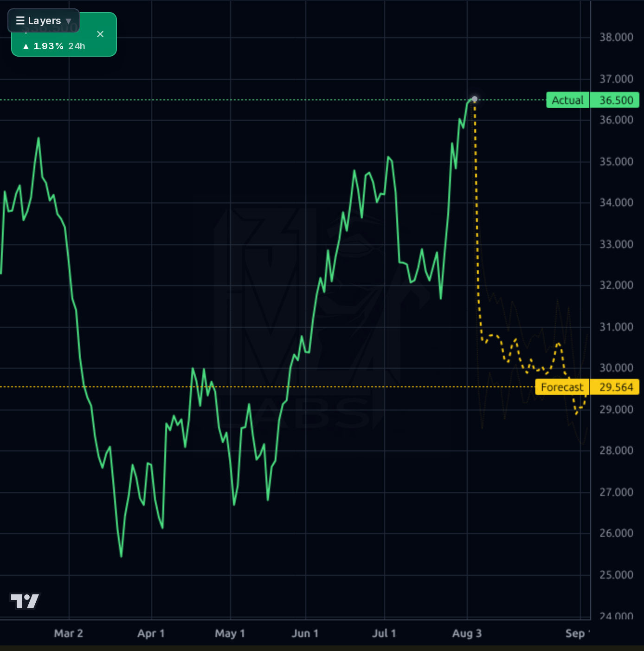Screen dimensions: 644x651
Task: Click the 29.000 price axis label
Action: pyautogui.click(x=616, y=410)
